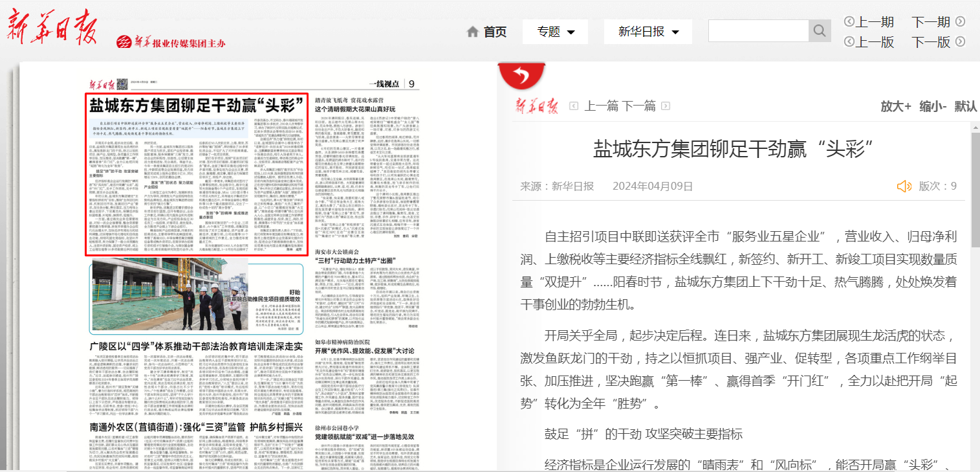
Task: Click the 新华日报 red logo at top left
Action: coord(52,27)
